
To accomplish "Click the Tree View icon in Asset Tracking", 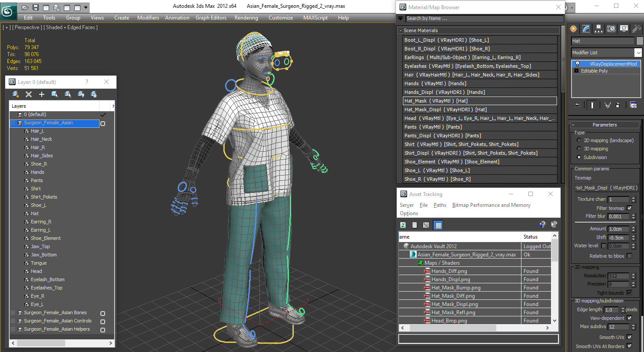I will (426, 225).
